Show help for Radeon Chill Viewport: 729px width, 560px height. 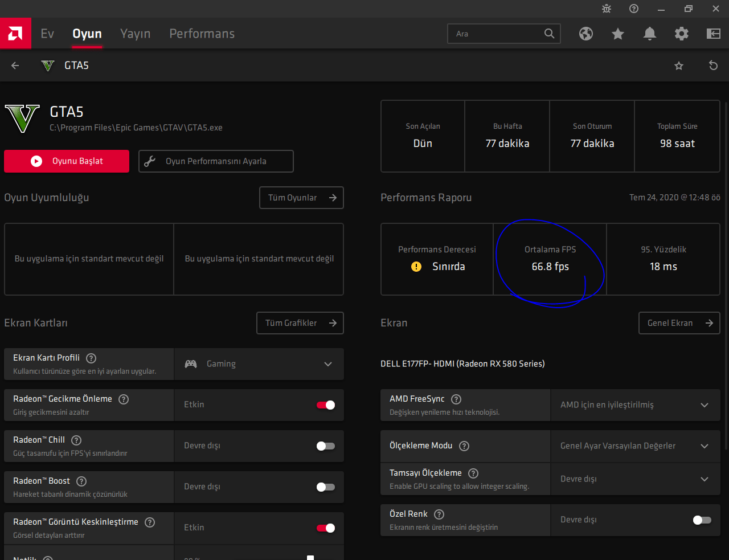pos(76,440)
